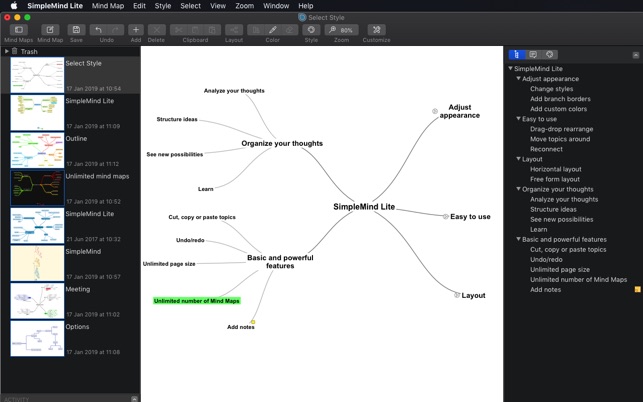Open the Unlimited mind maps thumbnail

pos(37,188)
